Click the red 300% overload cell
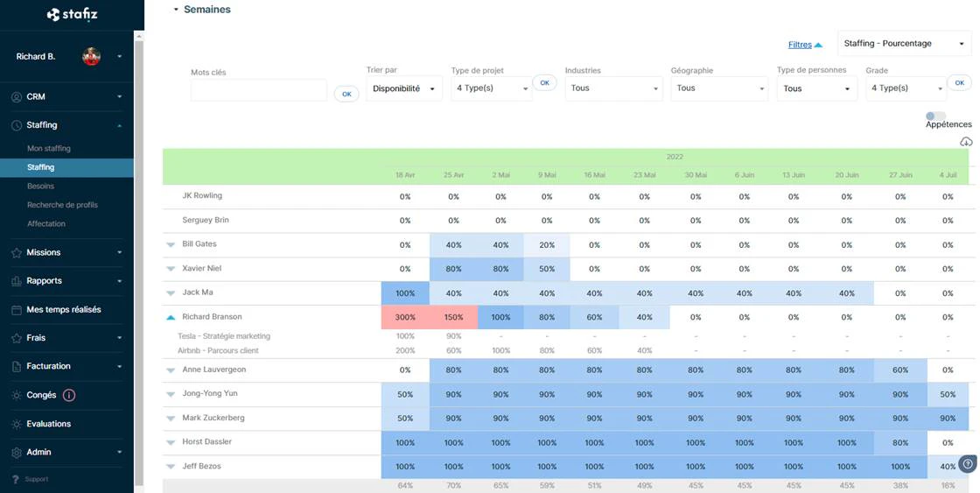This screenshot has height=493, width=980. (405, 317)
